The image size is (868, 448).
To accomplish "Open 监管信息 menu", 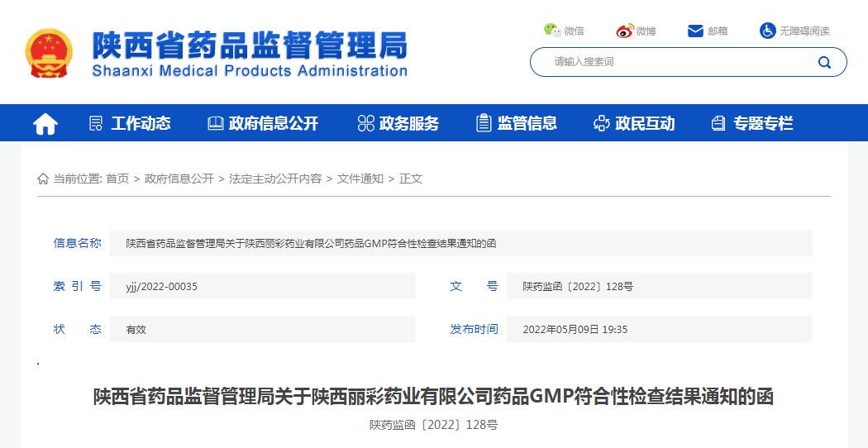I will pyautogui.click(x=527, y=123).
